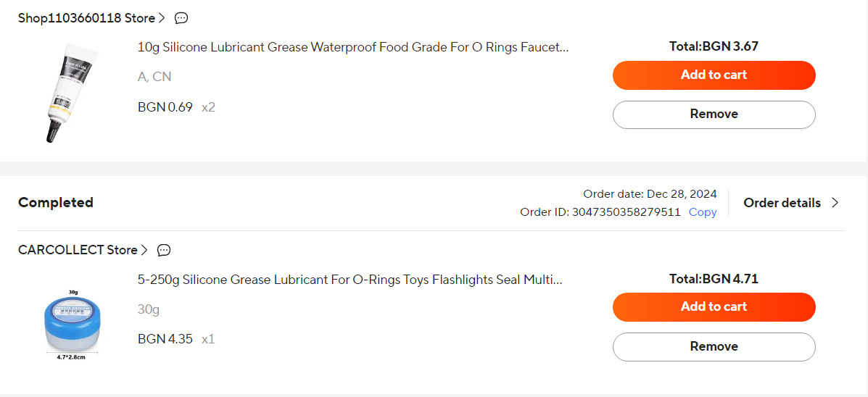
Task: Click chevron beside CARCOLLECT Store name
Action: click(144, 250)
